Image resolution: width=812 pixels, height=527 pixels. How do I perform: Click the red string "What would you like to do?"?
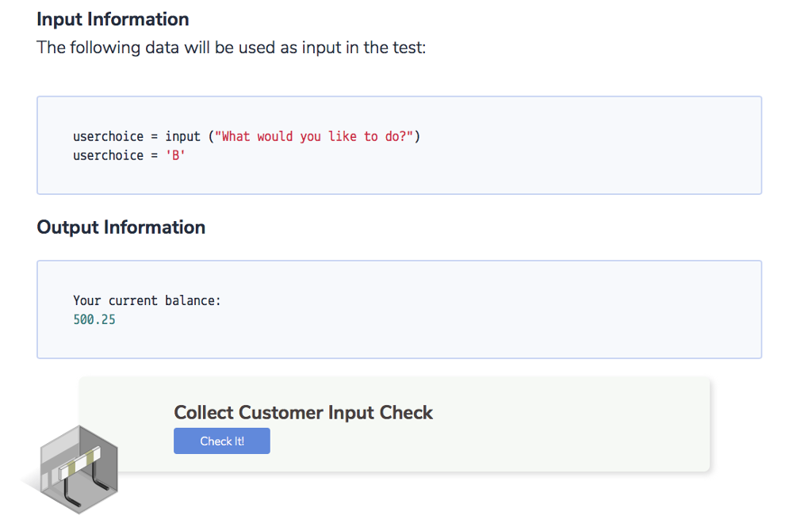315,136
